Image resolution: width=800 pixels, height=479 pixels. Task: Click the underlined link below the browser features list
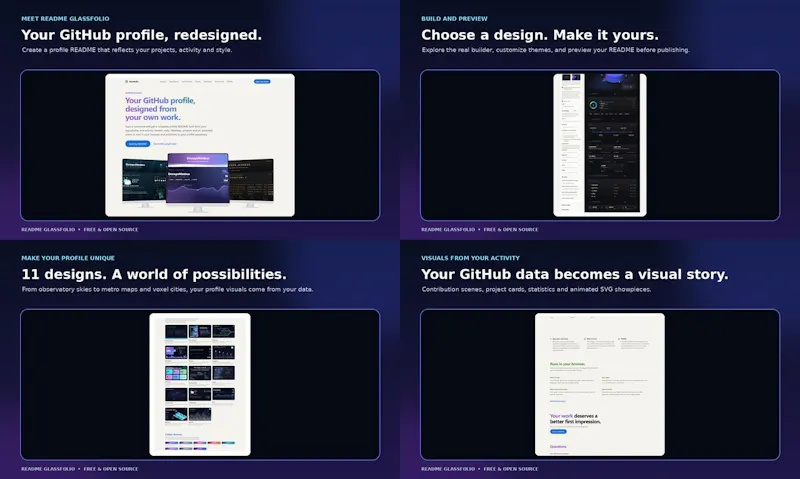558,401
